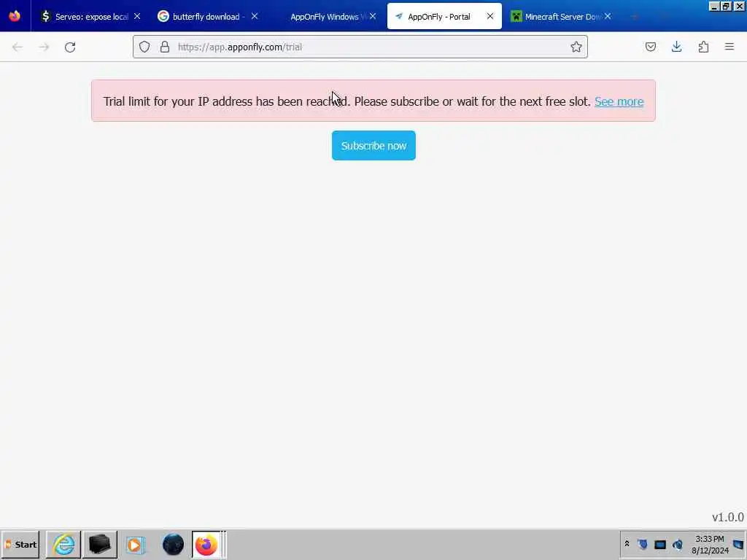Close the AppOnFly Windows tab
Viewport: 747px width, 560px height.
(373, 16)
